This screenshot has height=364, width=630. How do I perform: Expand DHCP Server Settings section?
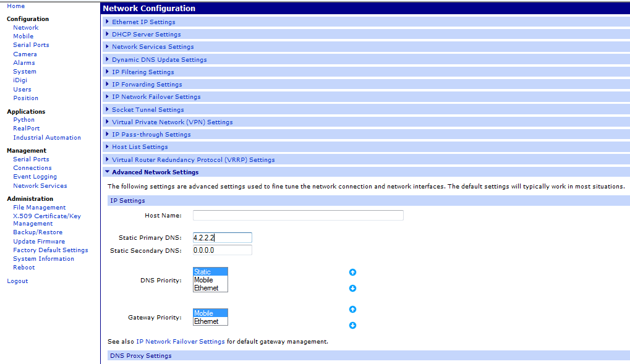[146, 35]
